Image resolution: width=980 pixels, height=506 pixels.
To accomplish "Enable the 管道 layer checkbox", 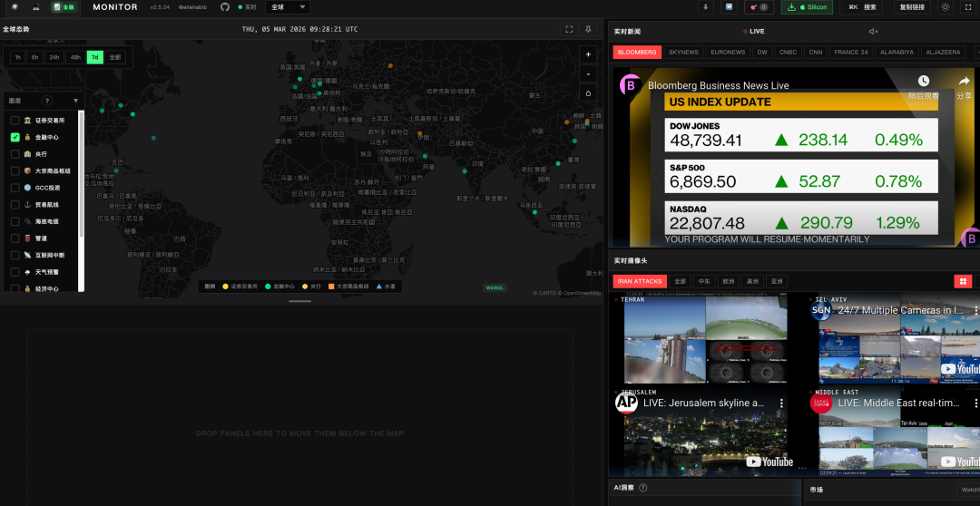I will pos(15,238).
